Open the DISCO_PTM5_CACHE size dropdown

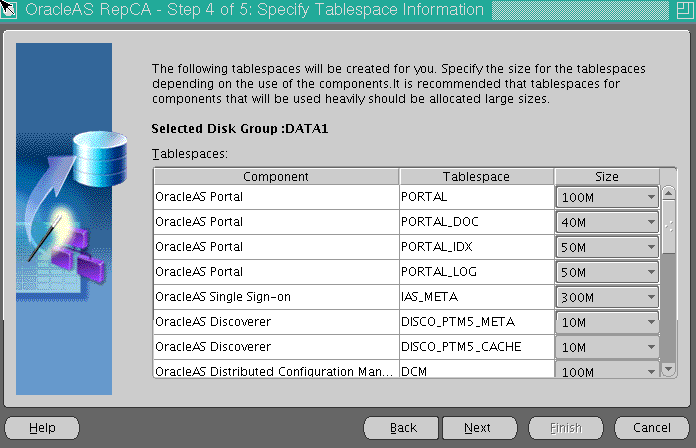(607, 347)
